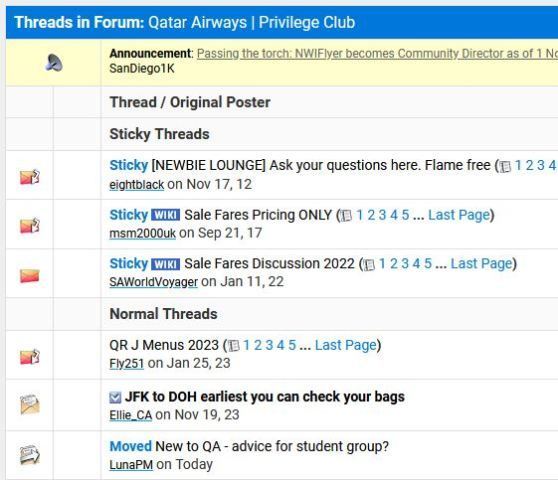The width and height of the screenshot is (558, 480).
Task: Click the announcement megaphone icon
Action: click(x=54, y=63)
